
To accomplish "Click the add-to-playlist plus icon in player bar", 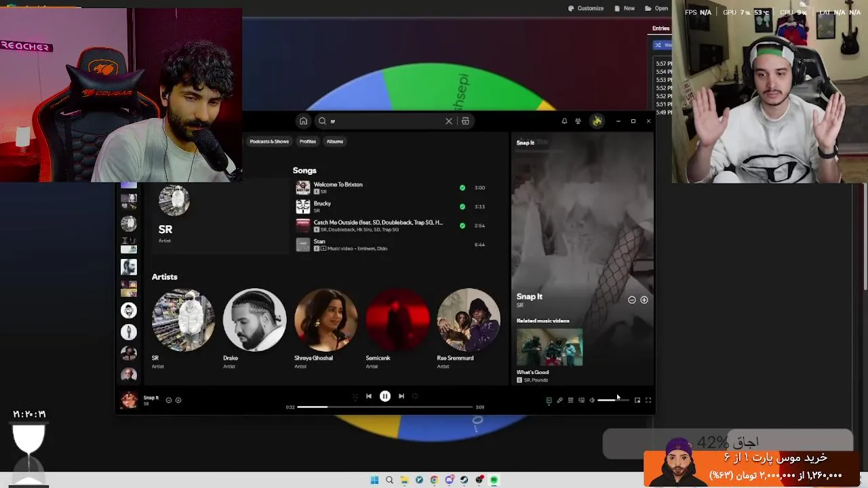I will (x=178, y=400).
